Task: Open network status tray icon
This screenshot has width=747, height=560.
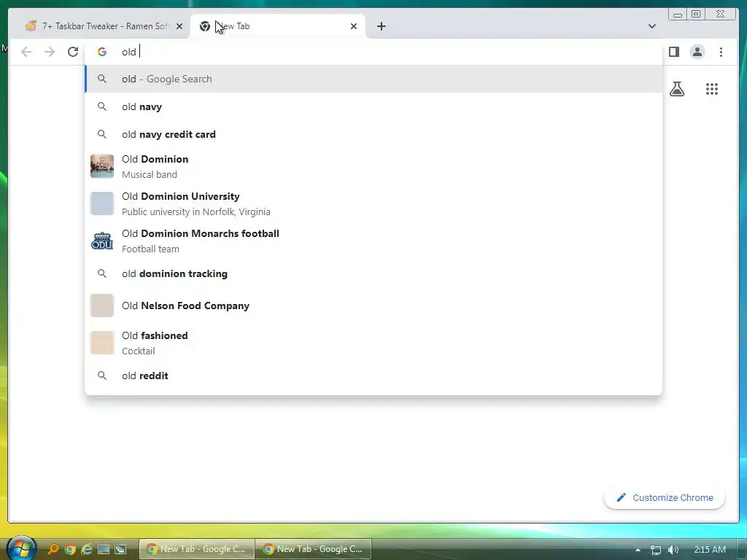Action: point(656,550)
